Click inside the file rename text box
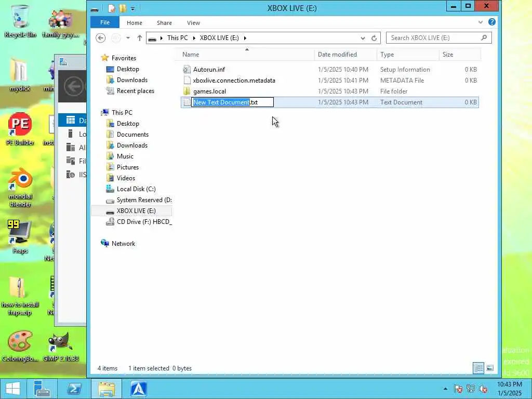Image resolution: width=532 pixels, height=399 pixels. [232, 102]
